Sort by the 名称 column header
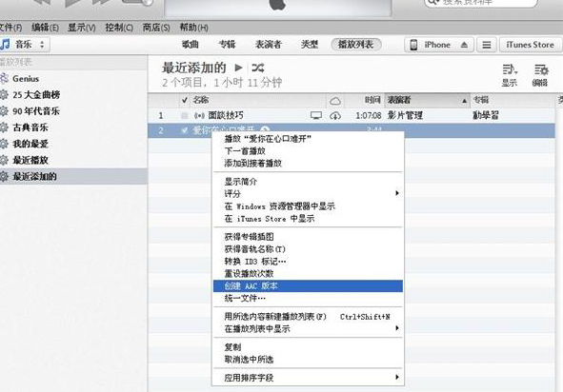Screen dimensions: 563x392 (x=258, y=100)
